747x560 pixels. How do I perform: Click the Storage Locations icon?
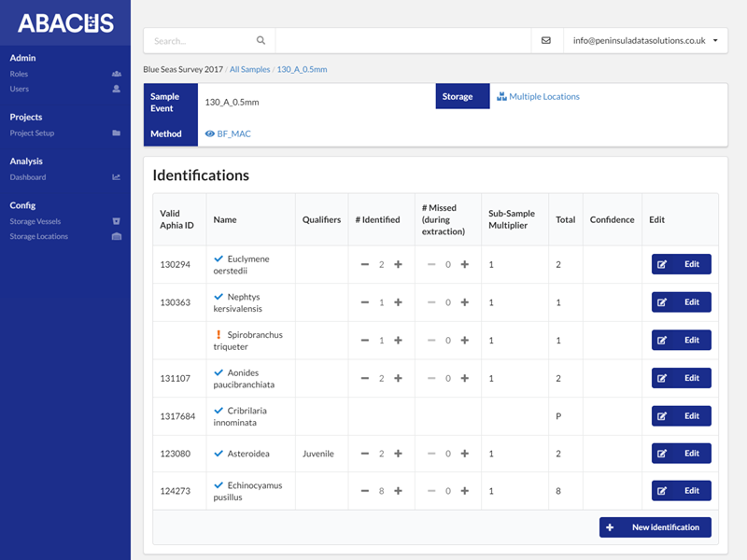pos(116,237)
